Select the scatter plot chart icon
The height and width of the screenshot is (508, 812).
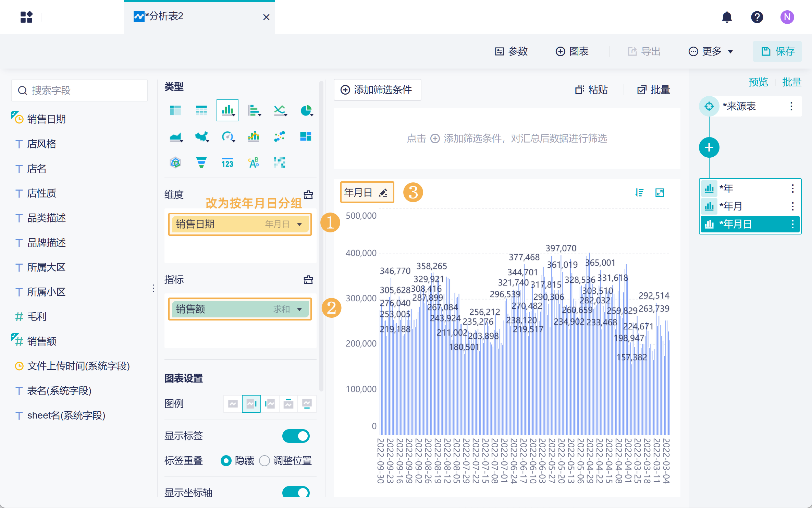coord(280,137)
